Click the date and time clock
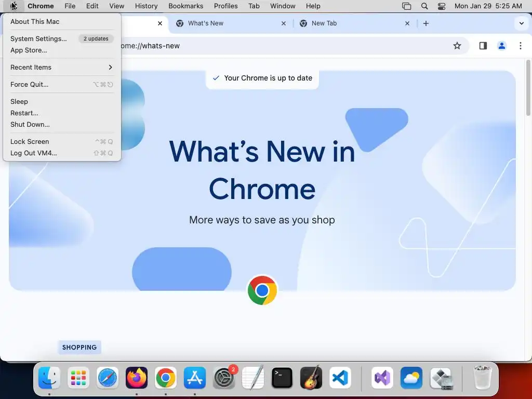This screenshot has width=532, height=399. pos(488,6)
